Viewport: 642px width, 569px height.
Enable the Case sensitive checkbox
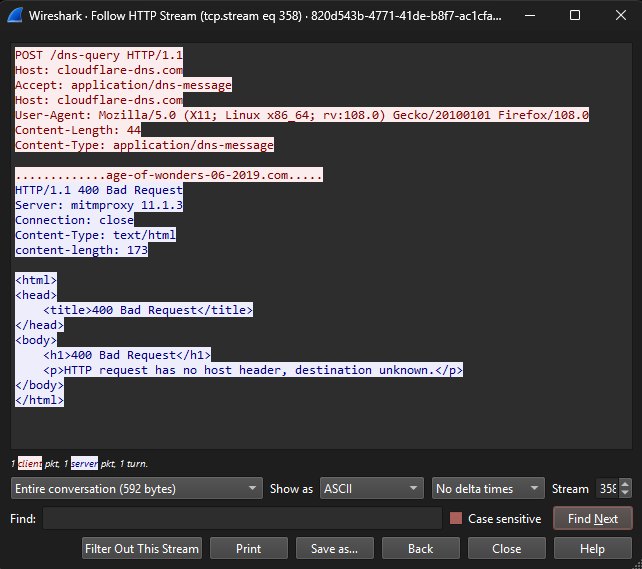pyautogui.click(x=456, y=519)
